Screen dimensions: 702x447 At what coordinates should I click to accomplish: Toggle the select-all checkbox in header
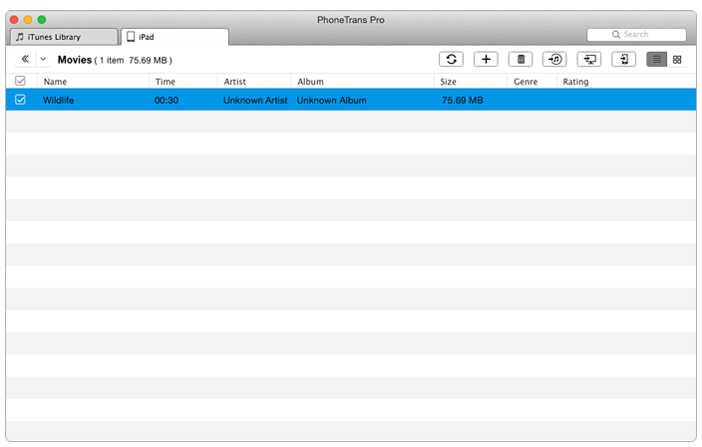click(20, 81)
